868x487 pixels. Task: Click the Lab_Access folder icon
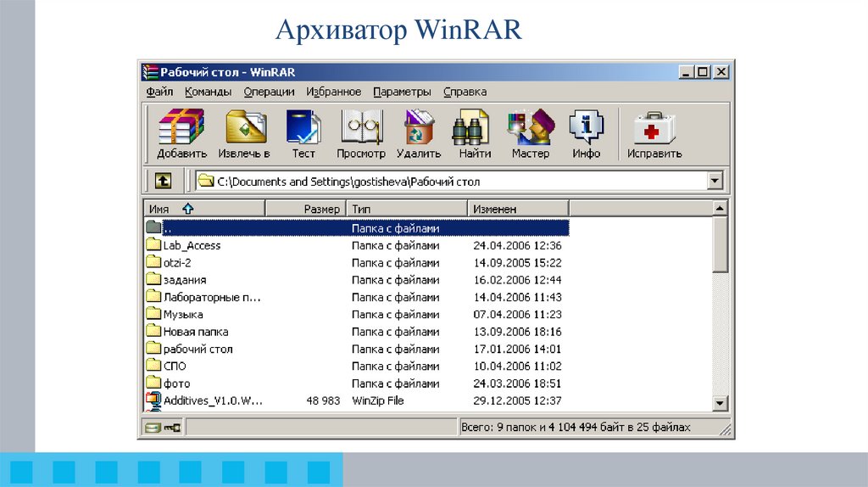(x=153, y=244)
